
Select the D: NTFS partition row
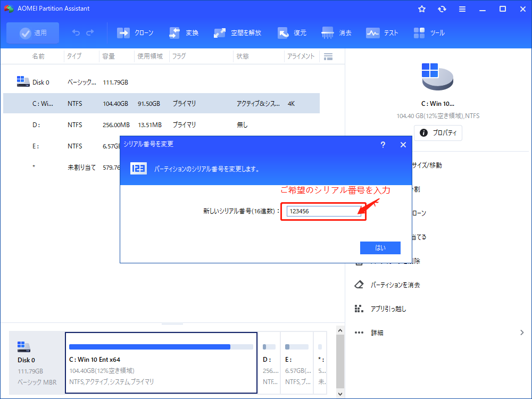(x=162, y=124)
